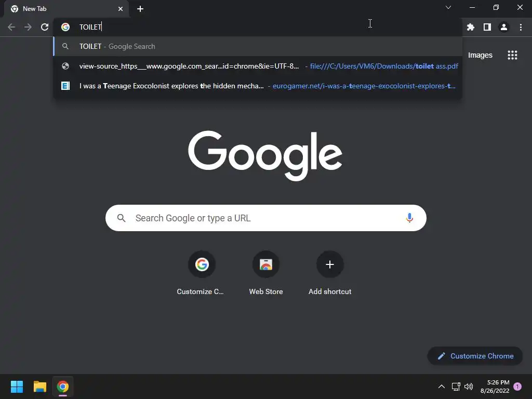The height and width of the screenshot is (399, 532).
Task: Click the Chrome taskbar icon
Action: [x=63, y=387]
